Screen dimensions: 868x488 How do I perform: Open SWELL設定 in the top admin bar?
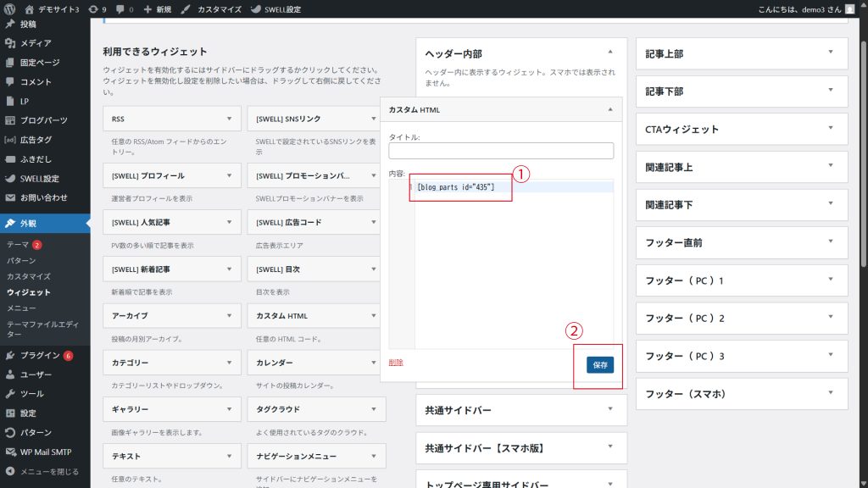(x=275, y=9)
